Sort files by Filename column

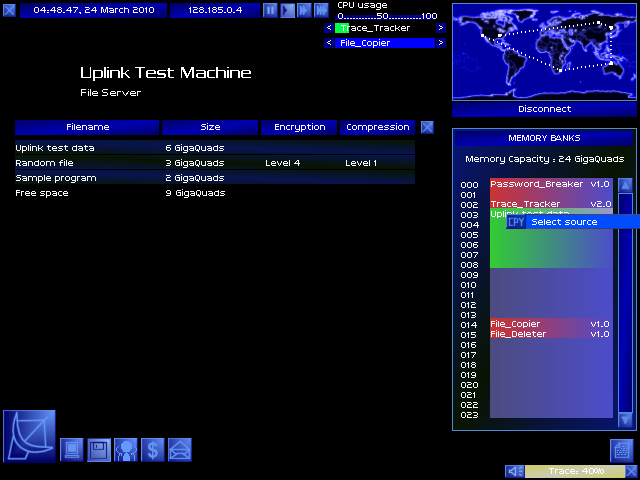point(87,127)
